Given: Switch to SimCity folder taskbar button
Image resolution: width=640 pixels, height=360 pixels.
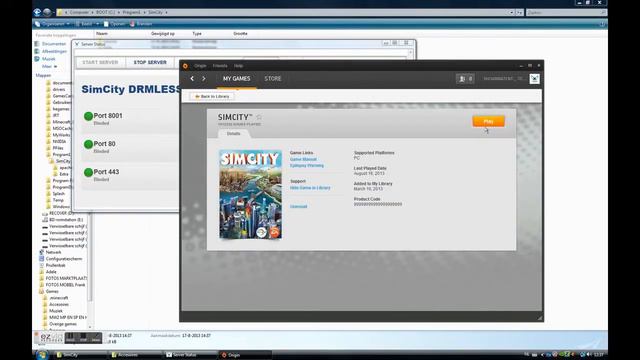Looking at the screenshot, I should click(80, 355).
